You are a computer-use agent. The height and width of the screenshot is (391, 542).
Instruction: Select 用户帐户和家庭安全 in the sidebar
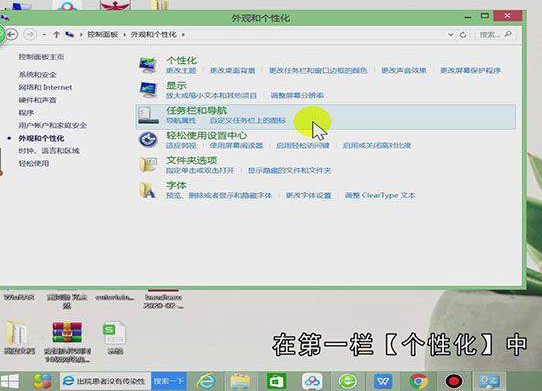coord(53,125)
